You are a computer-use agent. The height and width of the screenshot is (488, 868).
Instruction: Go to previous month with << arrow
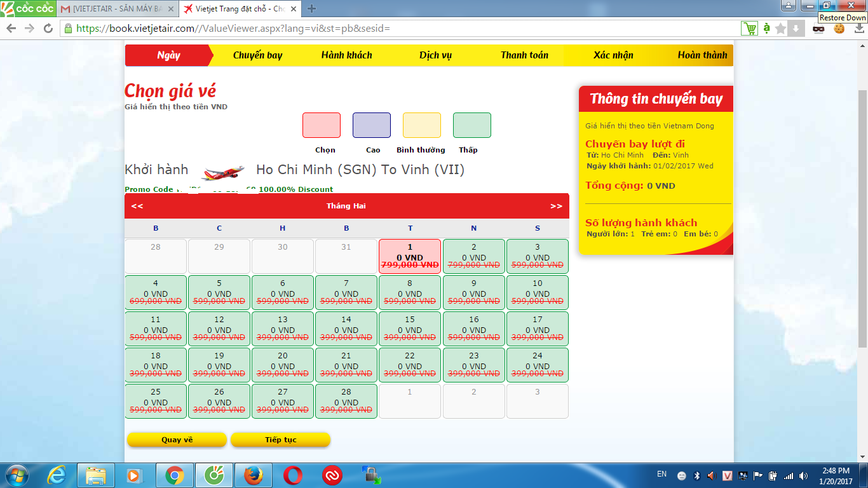(137, 206)
